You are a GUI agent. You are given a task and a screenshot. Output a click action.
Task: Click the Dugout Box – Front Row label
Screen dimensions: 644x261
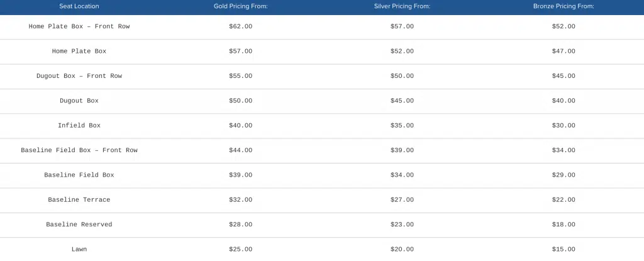tap(79, 76)
